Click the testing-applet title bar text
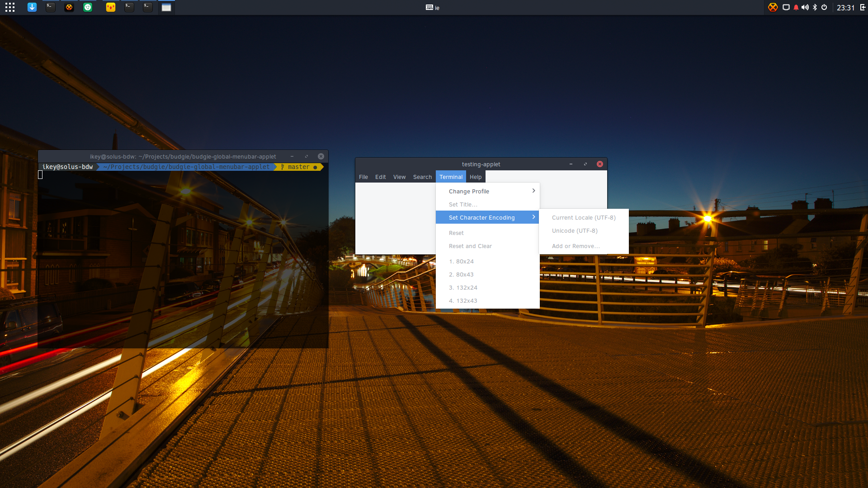Viewport: 868px width, 488px height. (x=481, y=164)
